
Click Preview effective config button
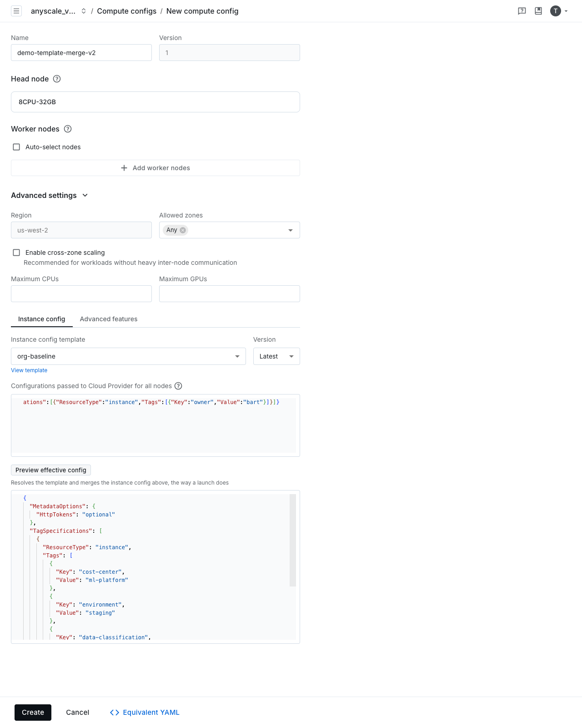tap(51, 470)
